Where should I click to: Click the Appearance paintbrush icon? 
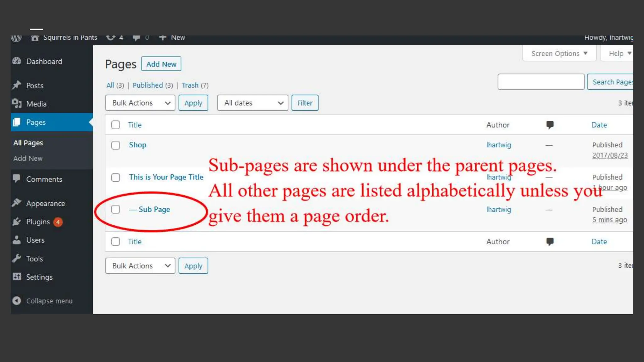coord(17,203)
